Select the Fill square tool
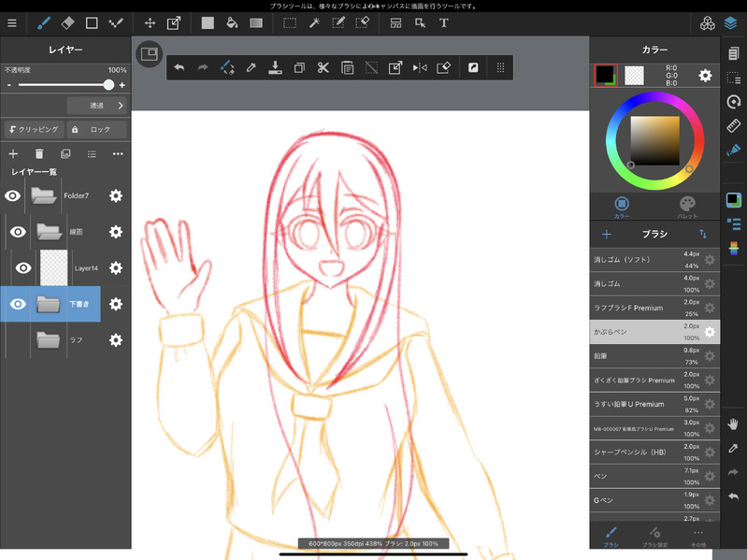This screenshot has height=560, width=747. point(208,22)
